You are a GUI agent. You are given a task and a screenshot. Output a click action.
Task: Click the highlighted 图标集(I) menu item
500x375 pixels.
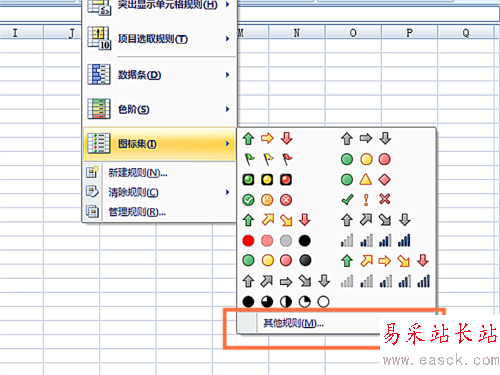159,144
